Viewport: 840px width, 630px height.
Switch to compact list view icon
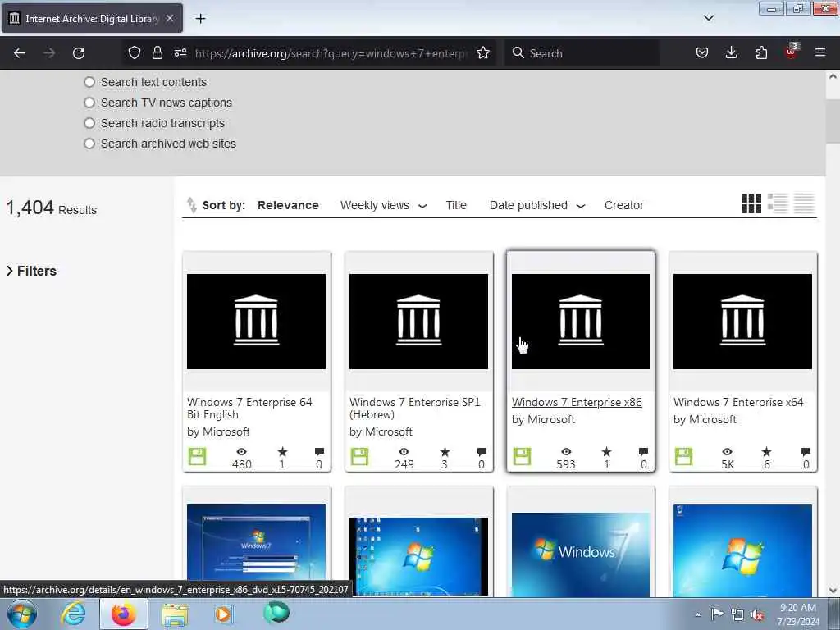coord(804,203)
